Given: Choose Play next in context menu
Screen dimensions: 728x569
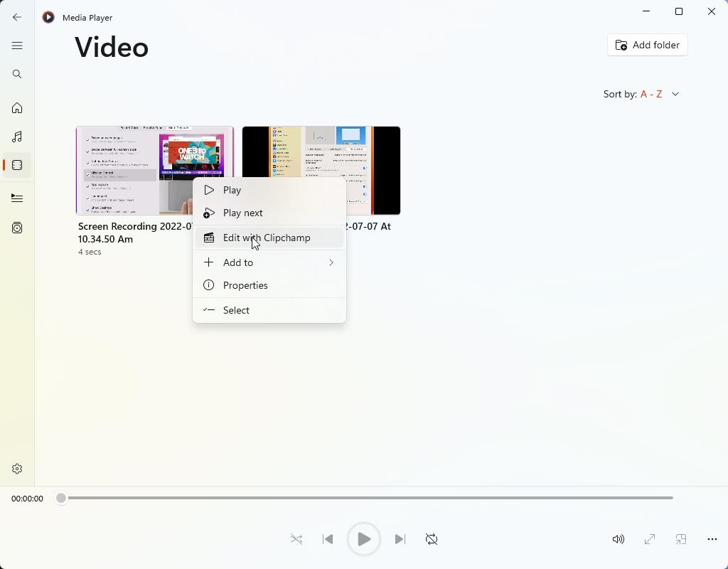Looking at the screenshot, I should (269, 213).
